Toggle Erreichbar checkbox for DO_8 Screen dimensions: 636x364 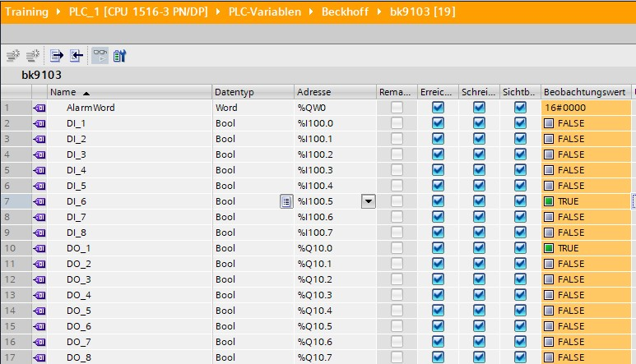pyautogui.click(x=438, y=357)
